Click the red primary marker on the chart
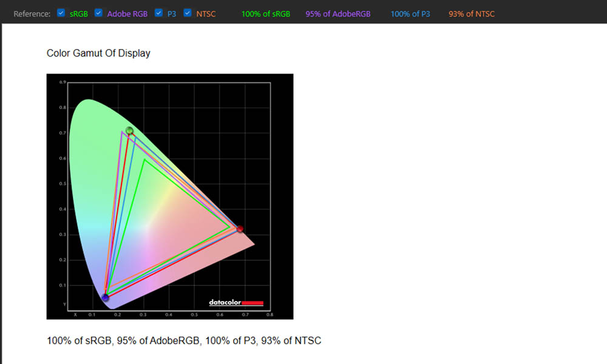The image size is (607, 364). click(x=240, y=229)
